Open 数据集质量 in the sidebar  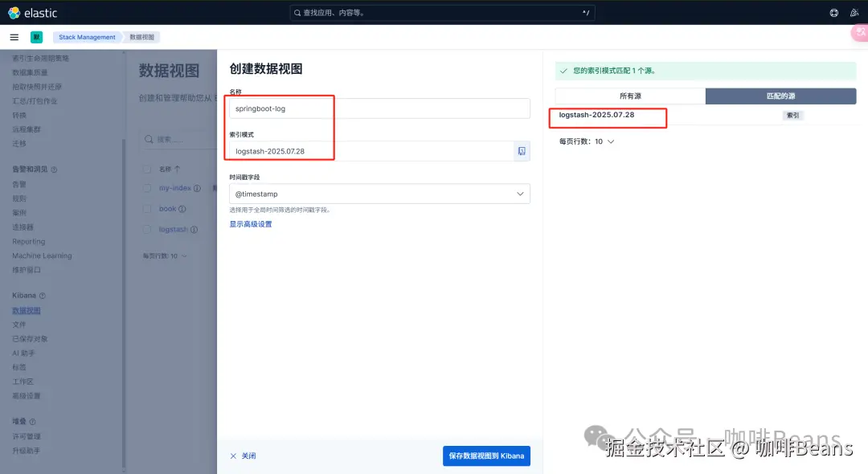[30, 72]
